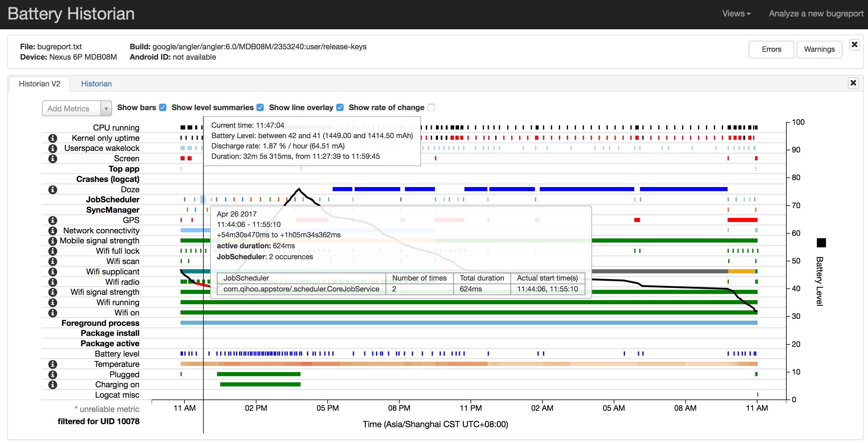Click the black Battery Level legend swatch

click(821, 243)
